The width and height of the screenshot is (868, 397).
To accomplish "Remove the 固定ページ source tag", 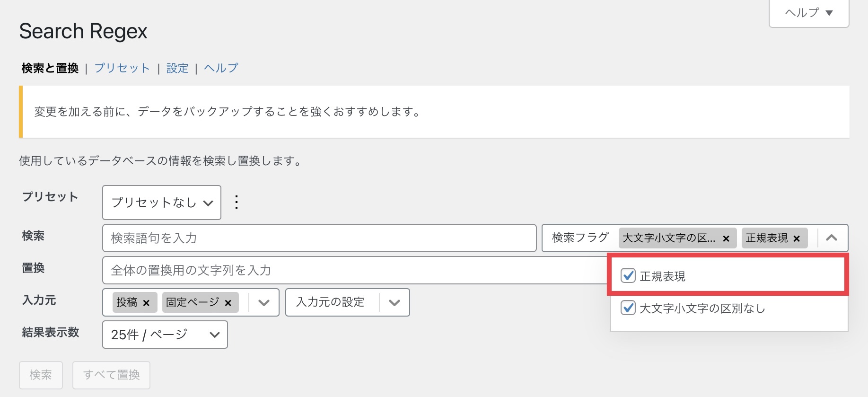I will point(228,303).
